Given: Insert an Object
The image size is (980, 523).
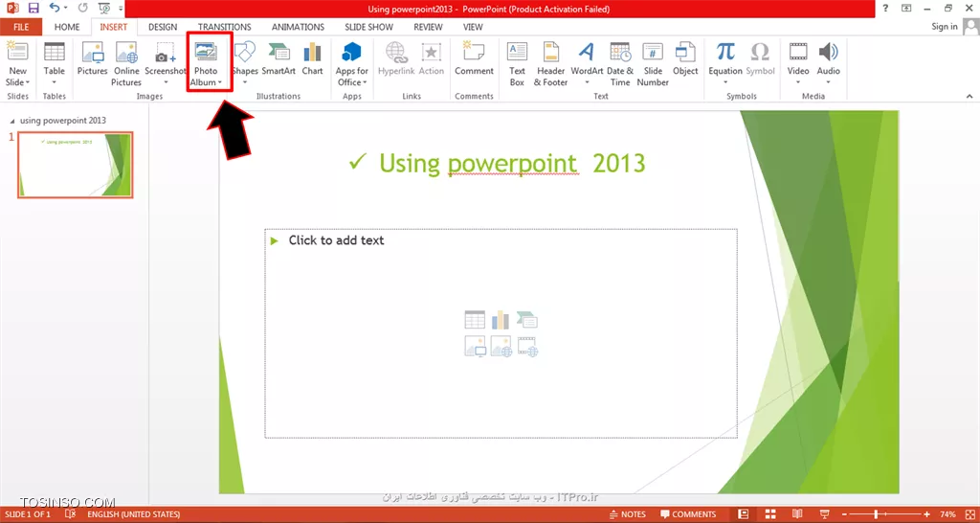Looking at the screenshot, I should click(685, 59).
